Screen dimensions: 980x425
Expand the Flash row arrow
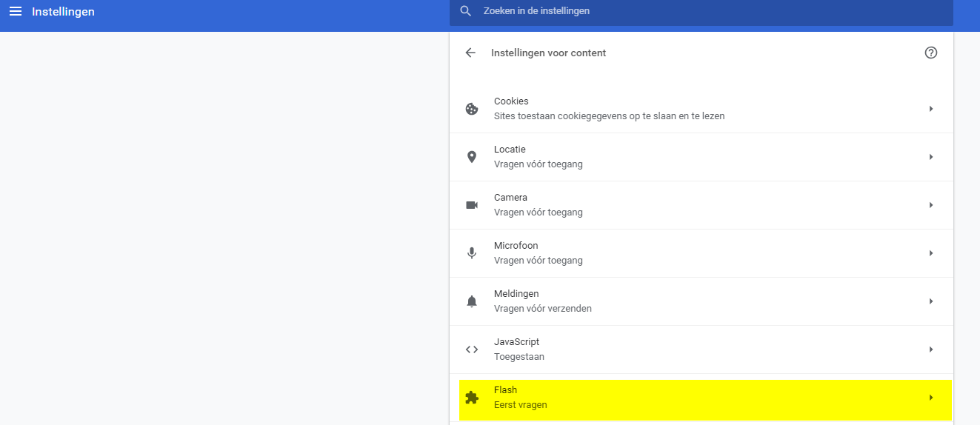click(x=931, y=398)
